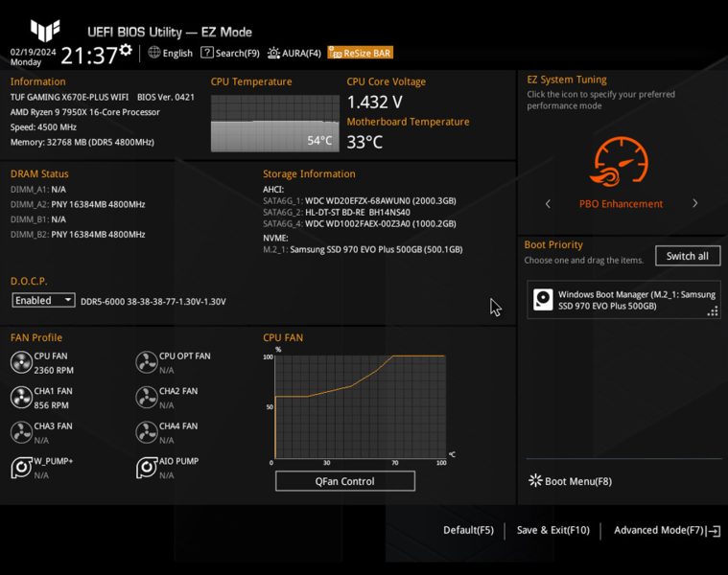Viewport: 728px width, 575px height.
Task: Click DIMM_B2 PNY 16384MB 4800MHz entry
Action: pyautogui.click(x=78, y=235)
